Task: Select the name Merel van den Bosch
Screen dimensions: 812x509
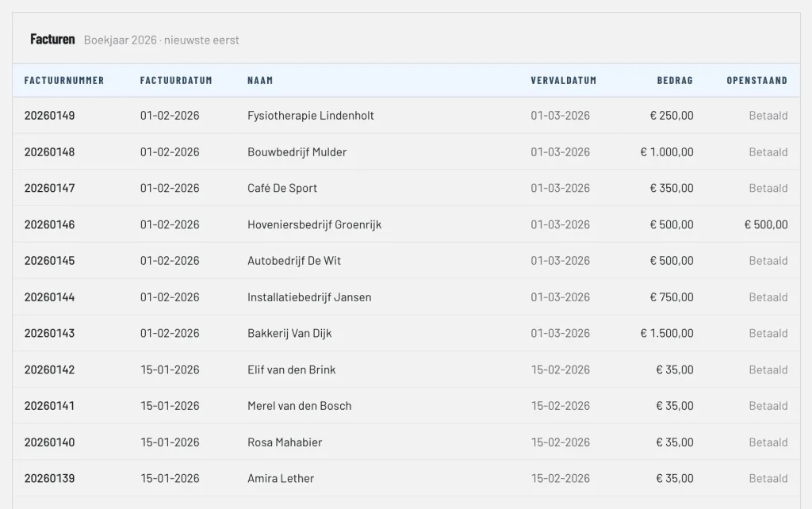Action: coord(299,405)
